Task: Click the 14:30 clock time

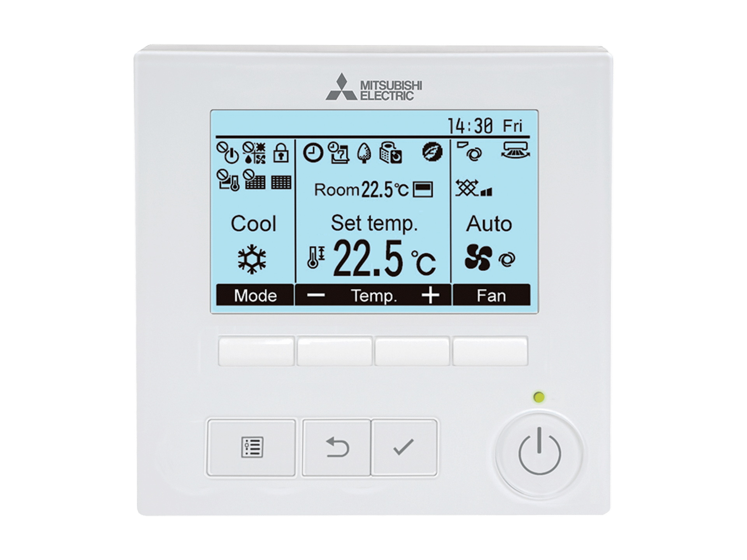Action: pos(470,126)
